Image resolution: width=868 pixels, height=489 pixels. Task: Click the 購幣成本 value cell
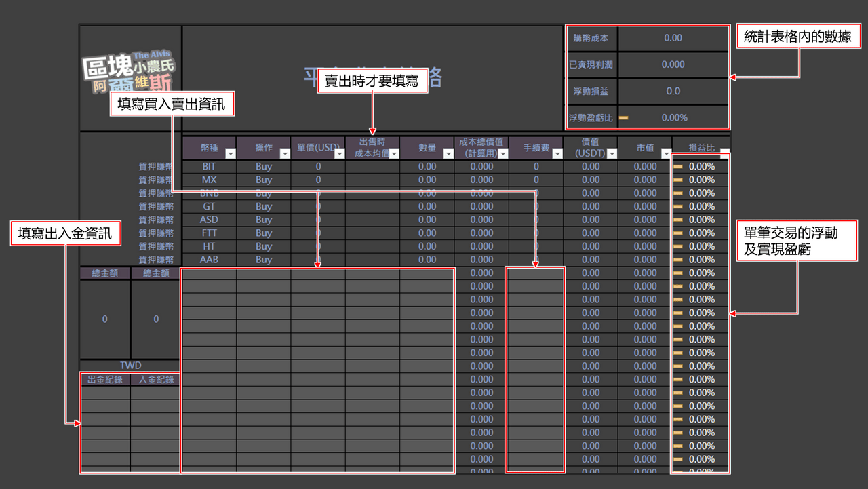(x=673, y=38)
